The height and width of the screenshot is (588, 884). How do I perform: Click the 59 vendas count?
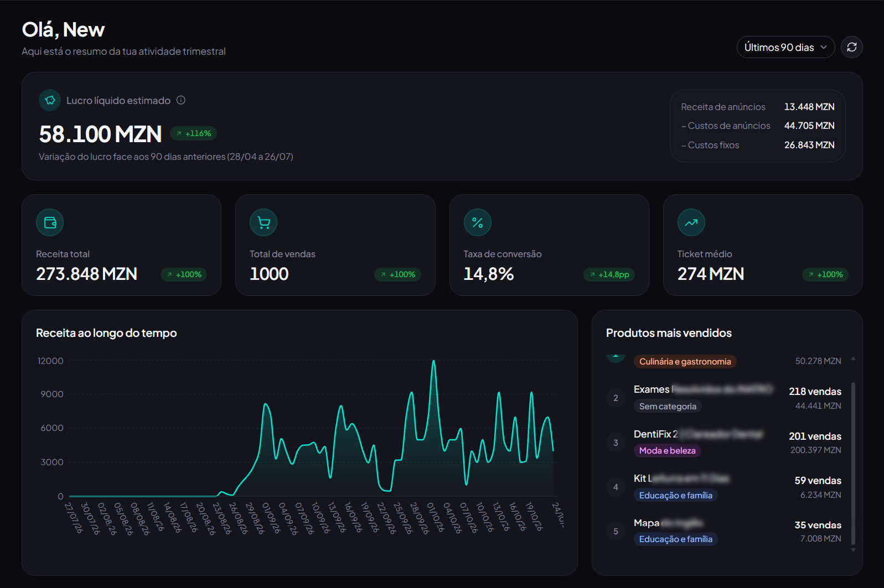coord(818,481)
